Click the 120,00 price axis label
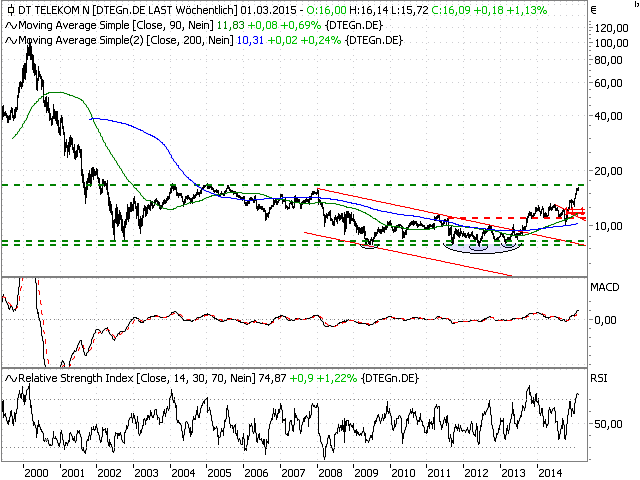The height and width of the screenshot is (480, 640). tap(611, 28)
